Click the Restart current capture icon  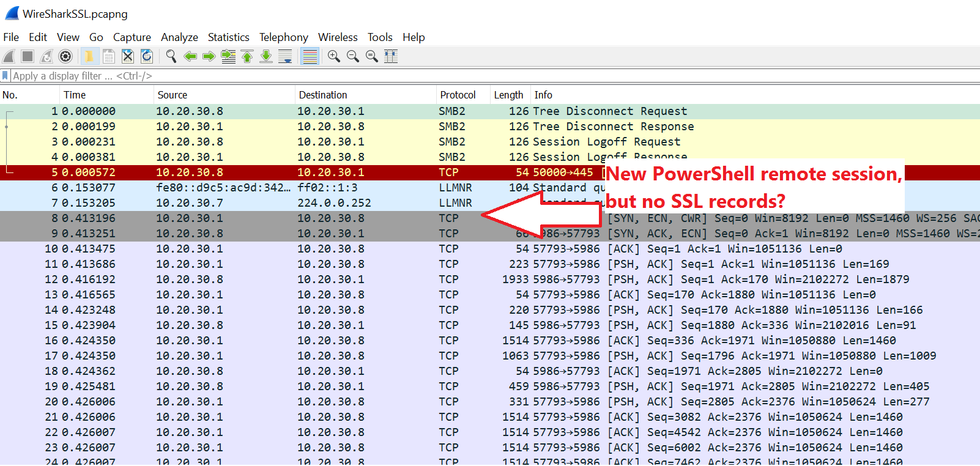coord(46,57)
